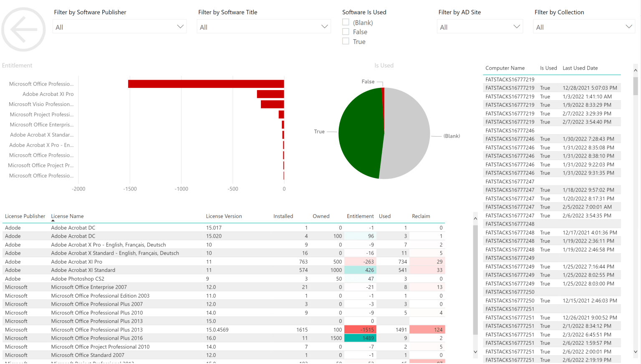Click the Microsoft Office Professional top red bar

(206, 84)
